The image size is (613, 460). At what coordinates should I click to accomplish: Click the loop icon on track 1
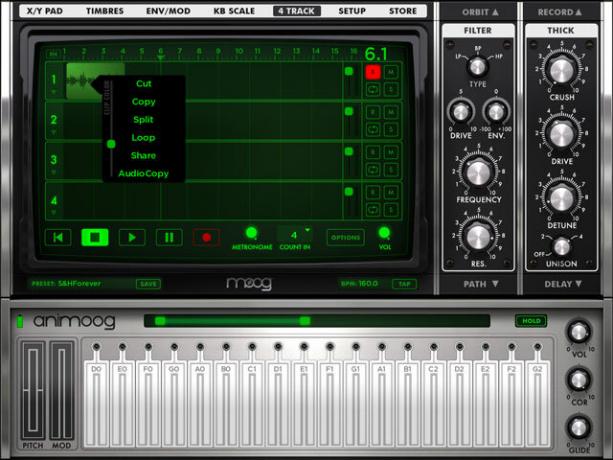(373, 89)
